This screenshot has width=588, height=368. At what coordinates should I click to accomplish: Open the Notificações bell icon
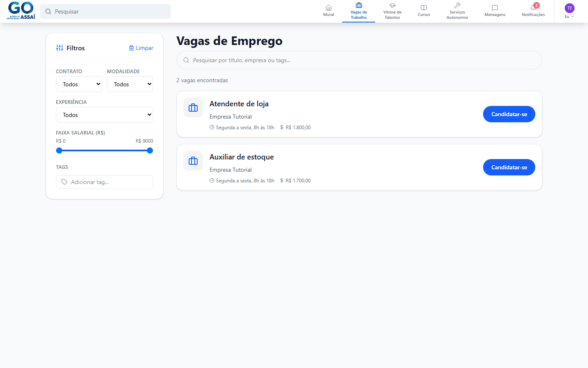[x=533, y=7]
